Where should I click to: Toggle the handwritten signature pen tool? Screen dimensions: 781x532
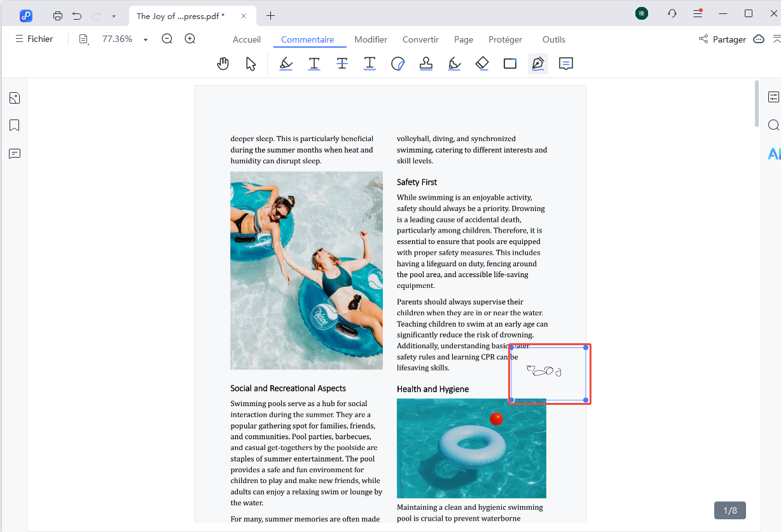click(x=538, y=64)
